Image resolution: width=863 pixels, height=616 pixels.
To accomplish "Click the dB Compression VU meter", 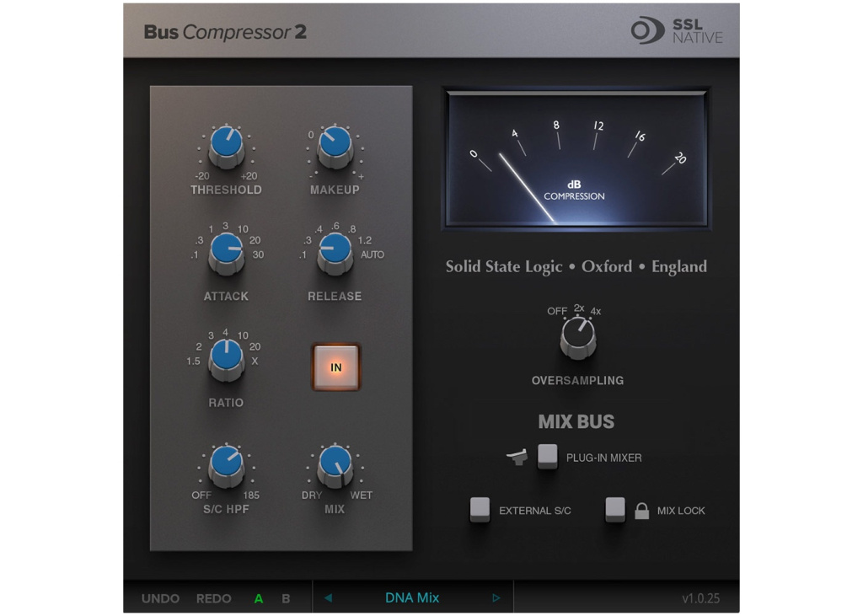I will (576, 158).
